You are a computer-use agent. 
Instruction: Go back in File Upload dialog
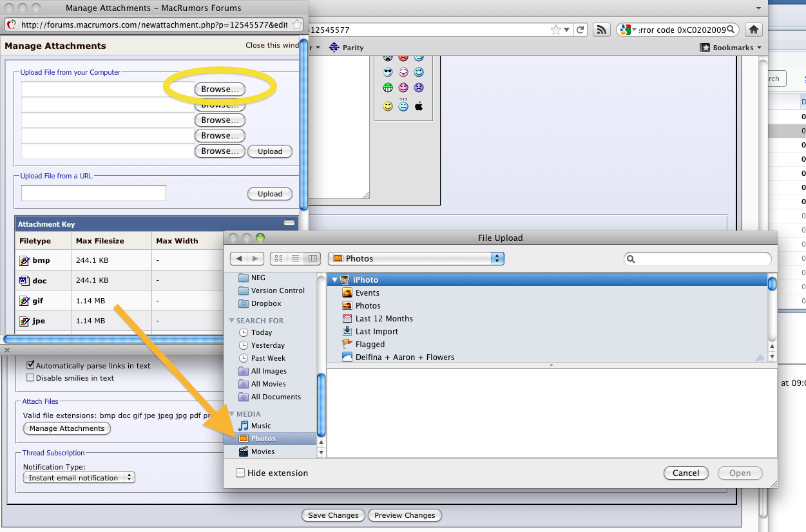click(x=239, y=258)
